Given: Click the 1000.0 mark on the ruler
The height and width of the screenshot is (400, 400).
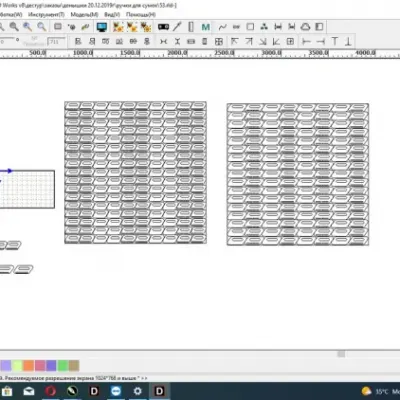Looking at the screenshot, I should 83,53.
